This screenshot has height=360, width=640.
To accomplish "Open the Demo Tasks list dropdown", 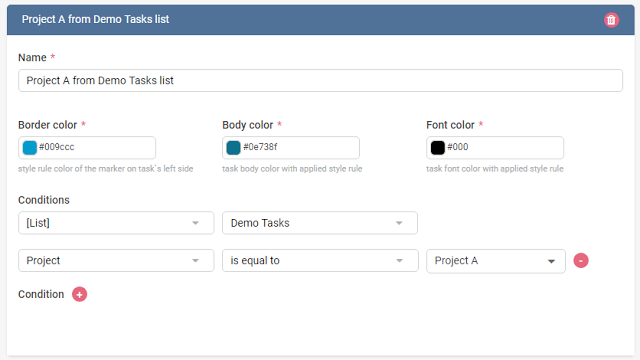I will [320, 223].
